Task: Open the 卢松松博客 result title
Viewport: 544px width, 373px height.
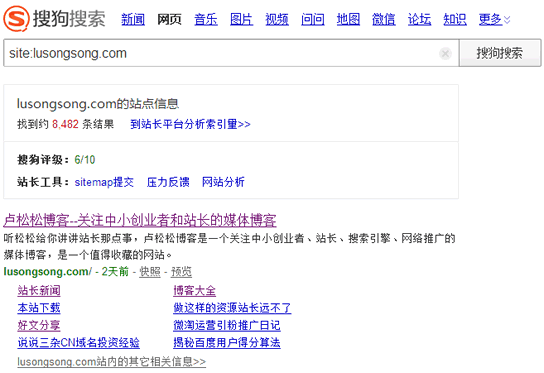Action: 140,220
